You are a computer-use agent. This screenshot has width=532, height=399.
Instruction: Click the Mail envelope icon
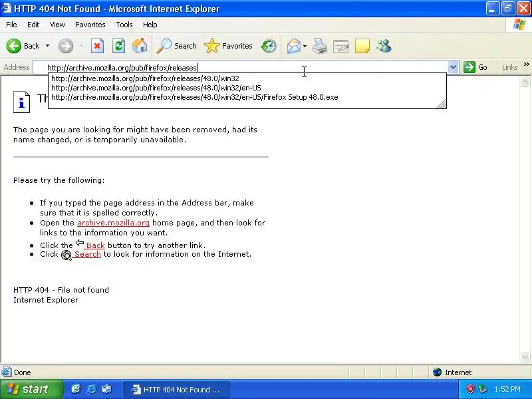[293, 46]
